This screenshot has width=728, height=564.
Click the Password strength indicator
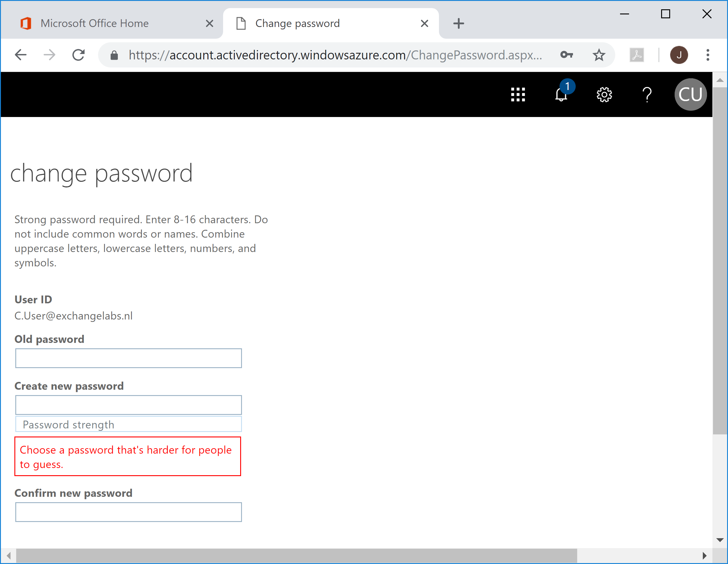coord(128,424)
